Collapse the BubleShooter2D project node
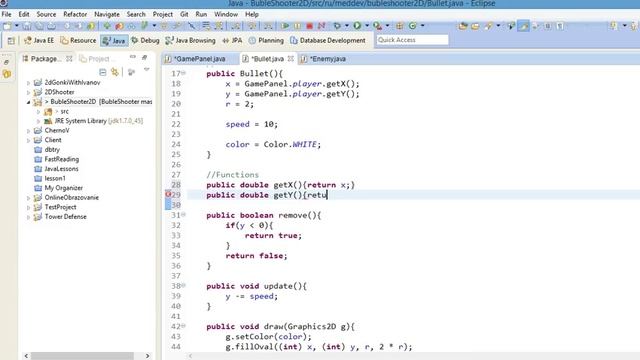This screenshot has height=360, width=640. [x=28, y=102]
